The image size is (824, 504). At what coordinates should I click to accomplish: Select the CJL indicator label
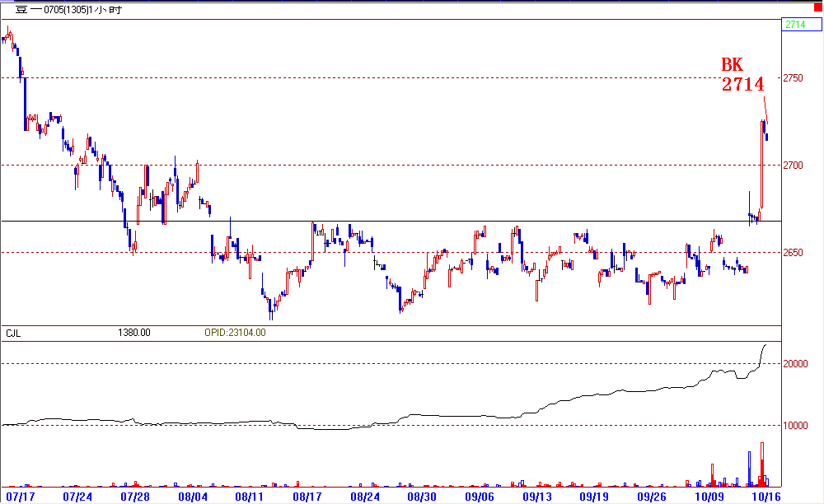click(14, 333)
